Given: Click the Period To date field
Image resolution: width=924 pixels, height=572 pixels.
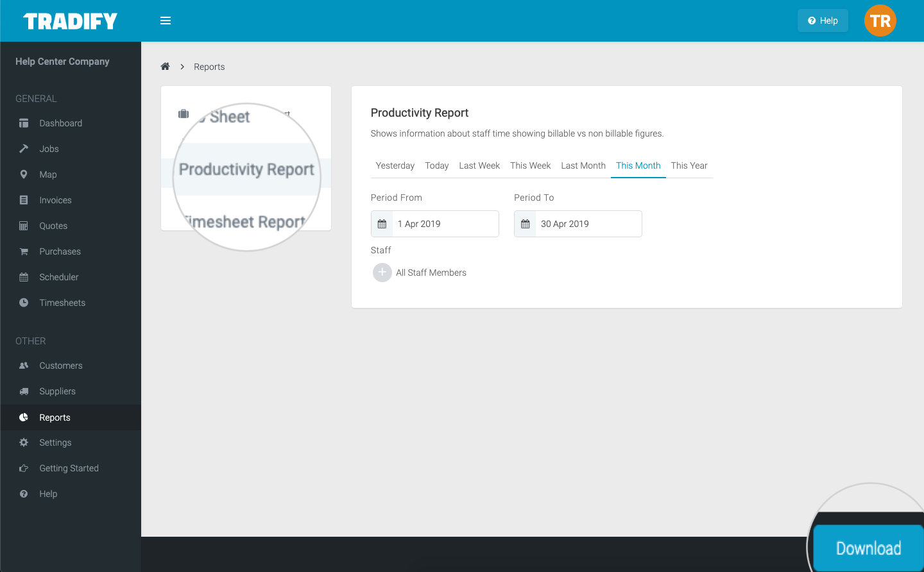Looking at the screenshot, I should tap(578, 224).
